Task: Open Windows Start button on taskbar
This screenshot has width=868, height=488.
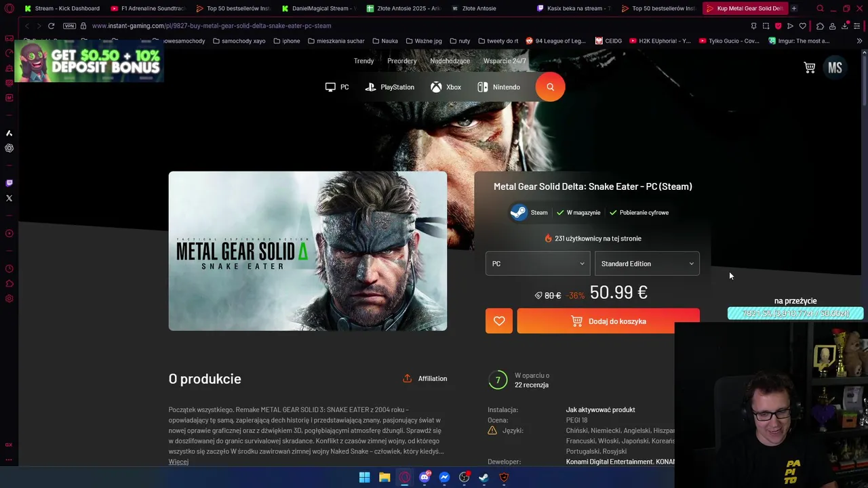Action: 364,477
